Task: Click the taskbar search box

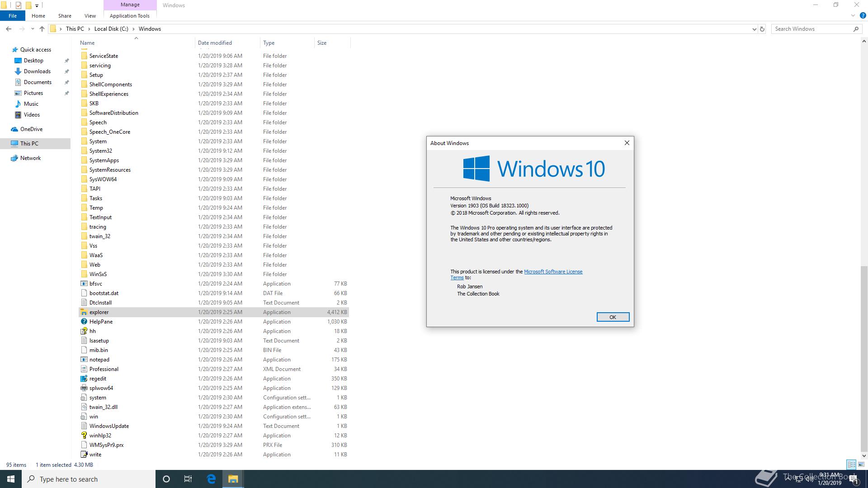Action: coord(89,479)
